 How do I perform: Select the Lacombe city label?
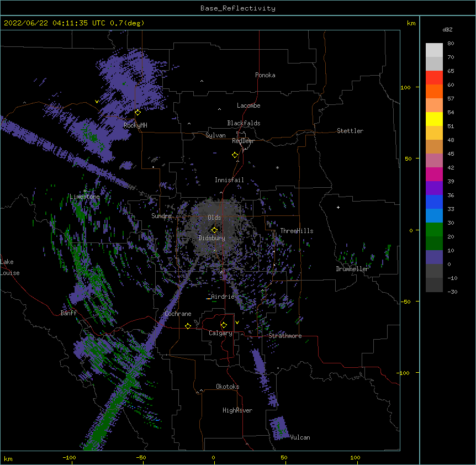[x=248, y=105]
